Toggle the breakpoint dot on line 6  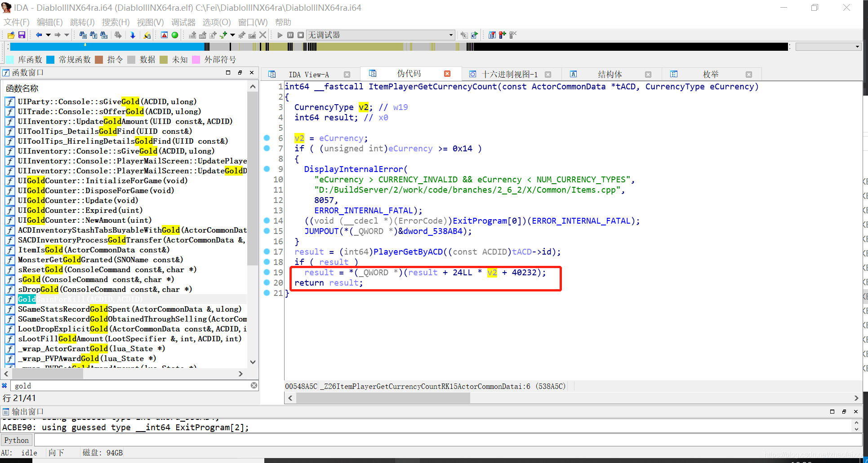point(267,138)
